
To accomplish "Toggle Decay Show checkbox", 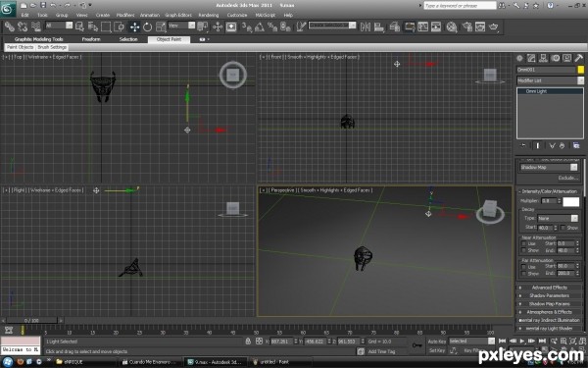I will tap(563, 228).
